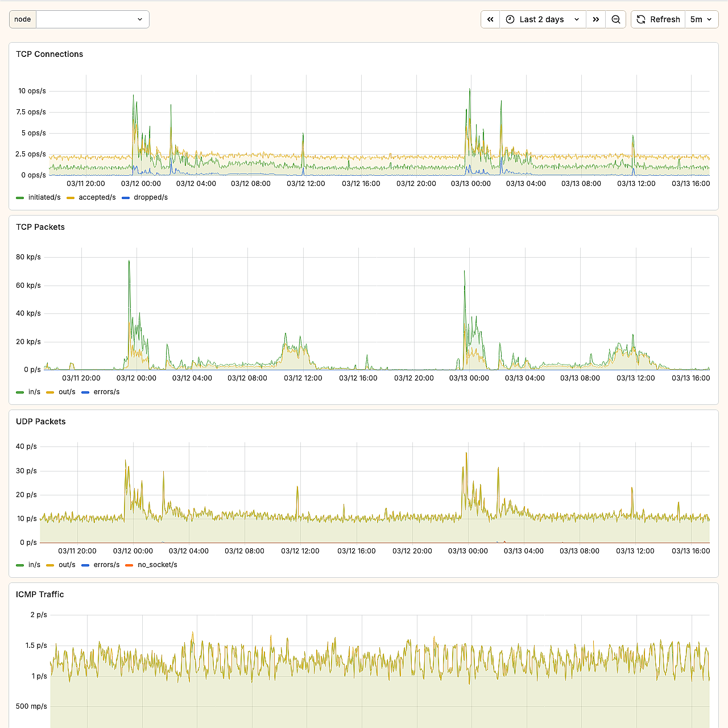Image resolution: width=728 pixels, height=728 pixels.
Task: Expand the node variable dropdown
Action: pos(93,19)
